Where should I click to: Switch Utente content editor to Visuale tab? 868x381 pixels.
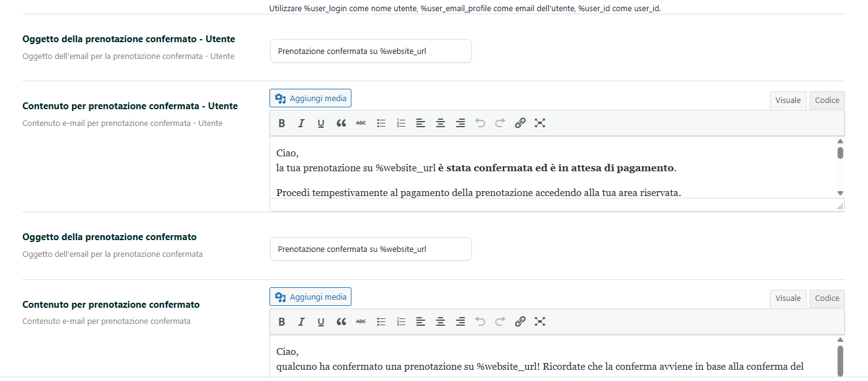[788, 101]
